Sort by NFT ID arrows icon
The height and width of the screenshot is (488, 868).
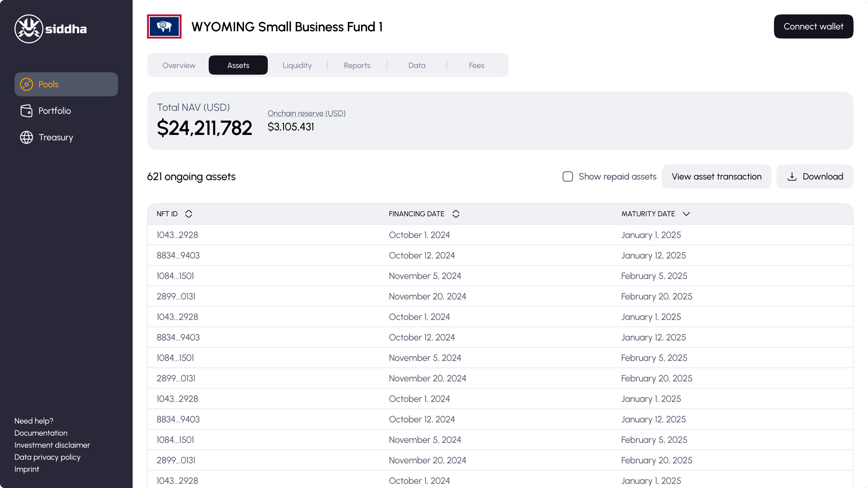[x=189, y=214]
